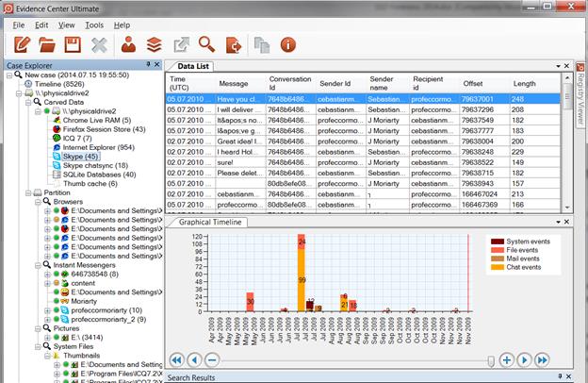Collapse the New case root node
588x383 pixels.
[x=9, y=75]
